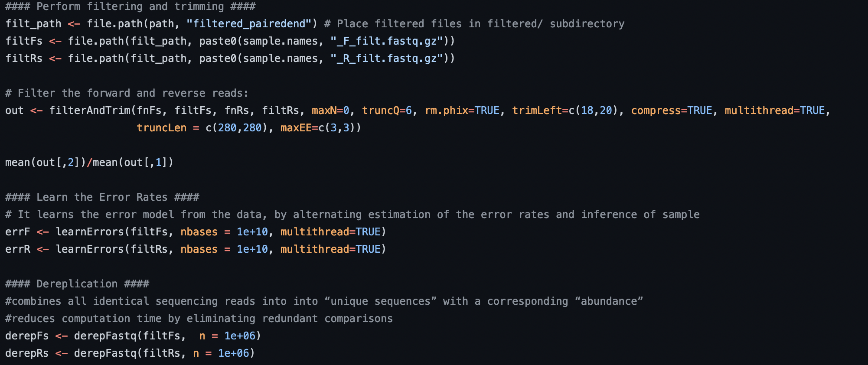This screenshot has height=365, width=868.
Task: Click the rm.phix=TRUE argument
Action: point(462,111)
